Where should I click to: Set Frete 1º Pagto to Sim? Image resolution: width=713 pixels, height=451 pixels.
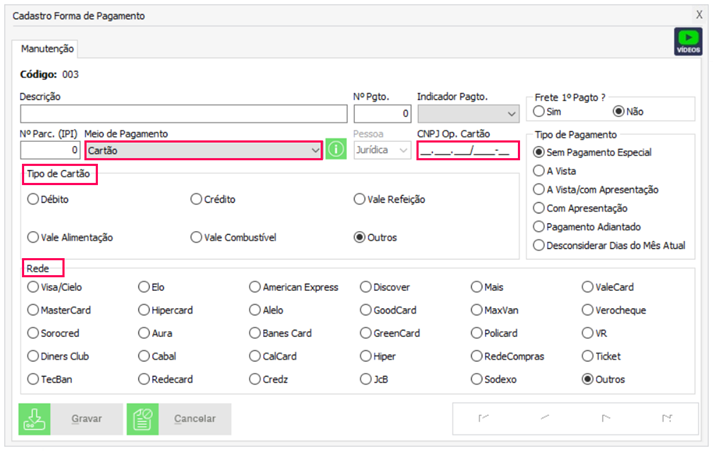point(540,111)
